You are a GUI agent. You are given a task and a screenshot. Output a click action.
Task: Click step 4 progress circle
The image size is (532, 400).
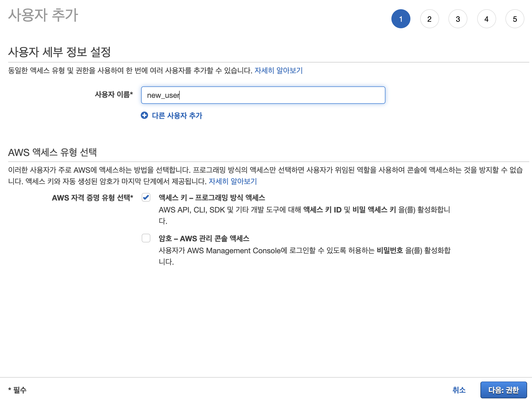tap(486, 19)
